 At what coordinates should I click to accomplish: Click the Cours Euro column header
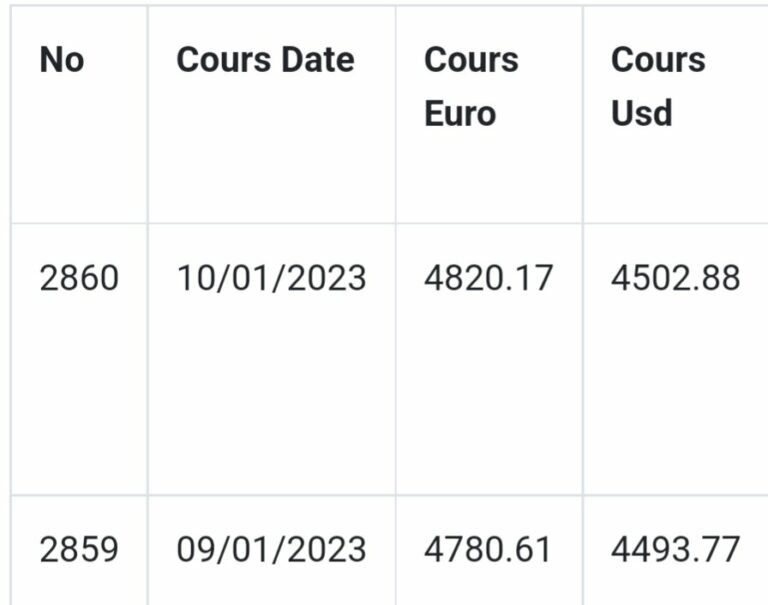click(x=471, y=87)
